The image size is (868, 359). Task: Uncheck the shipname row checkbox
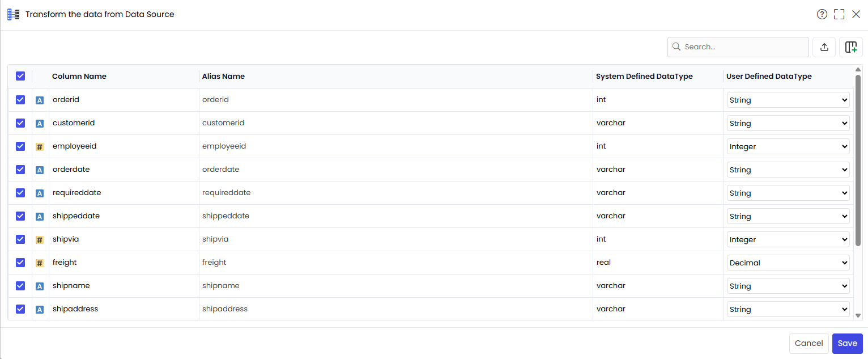pyautogui.click(x=20, y=286)
